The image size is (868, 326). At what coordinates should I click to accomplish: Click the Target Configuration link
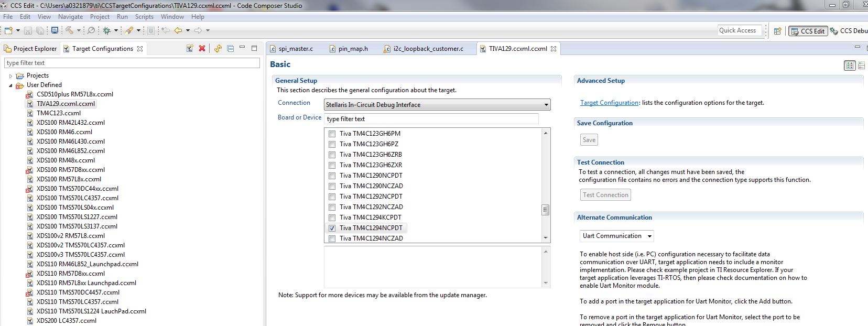pyautogui.click(x=609, y=103)
